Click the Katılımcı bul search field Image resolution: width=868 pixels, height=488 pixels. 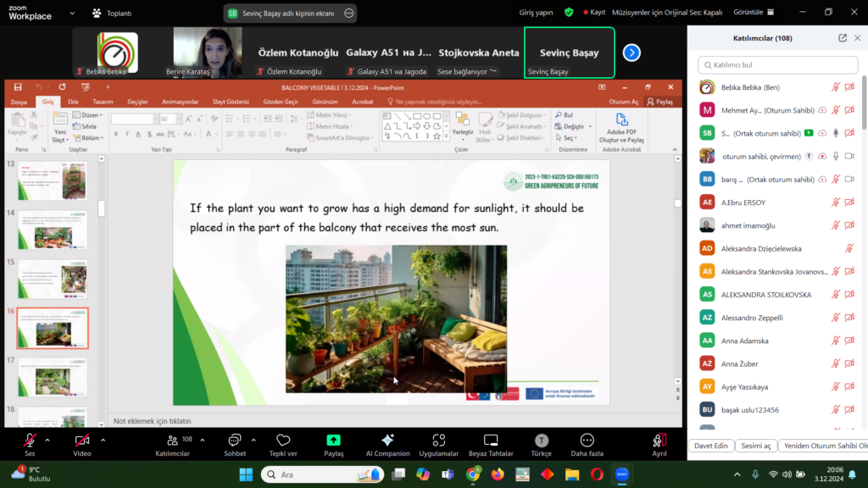click(x=777, y=64)
